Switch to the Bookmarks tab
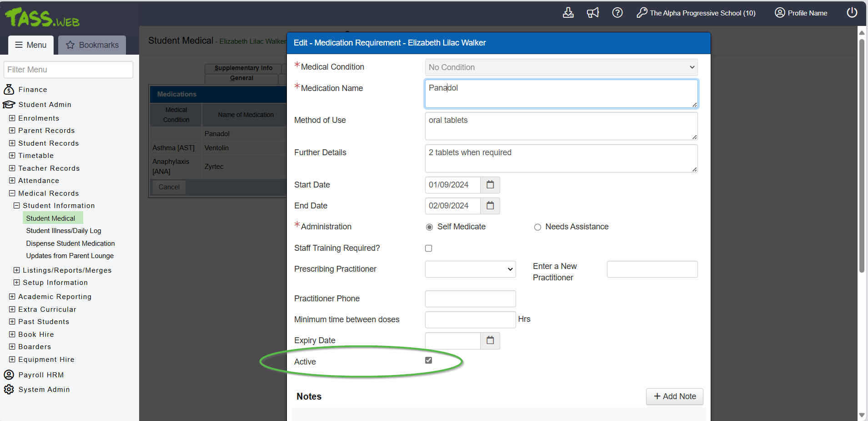The width and height of the screenshot is (868, 421). (x=92, y=45)
